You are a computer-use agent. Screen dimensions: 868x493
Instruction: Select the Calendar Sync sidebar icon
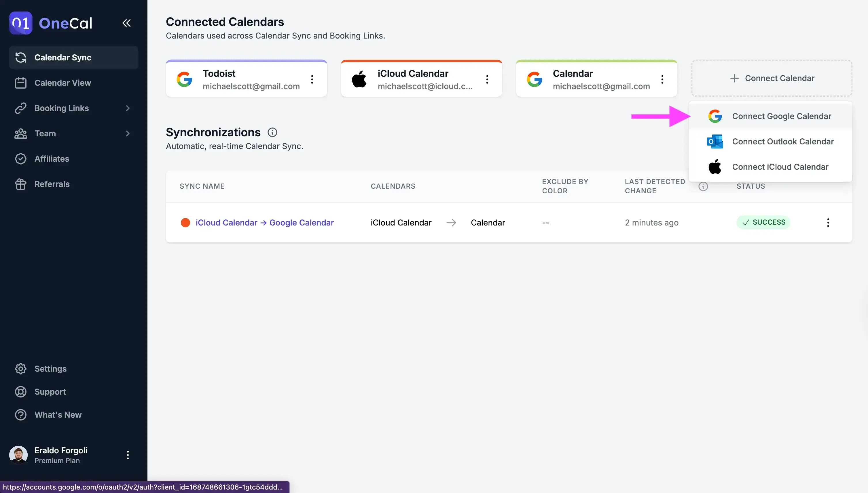(20, 58)
